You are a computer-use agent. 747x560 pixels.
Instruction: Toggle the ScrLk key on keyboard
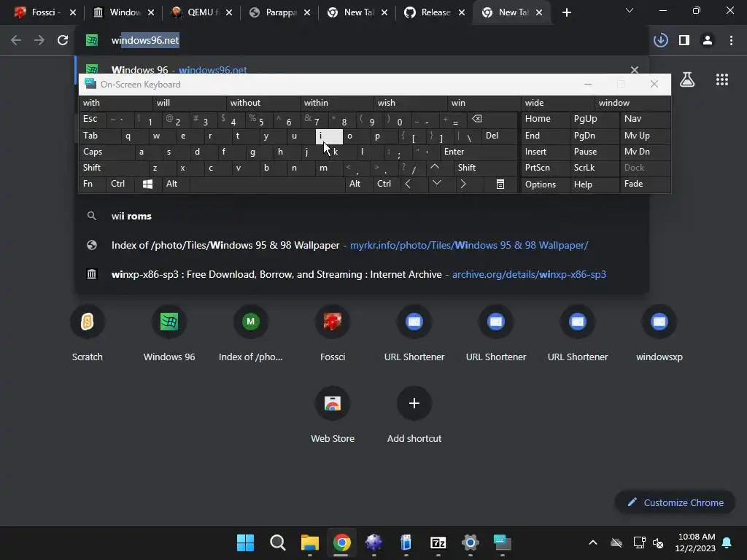[595, 168]
